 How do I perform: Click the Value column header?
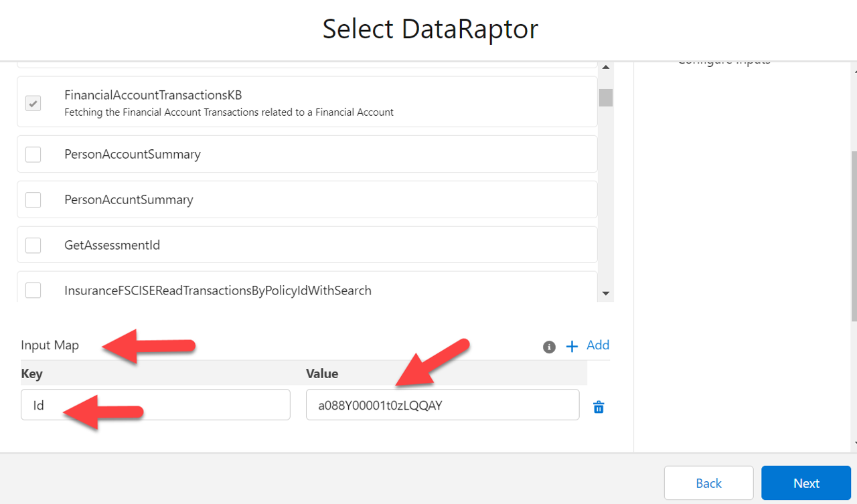322,373
